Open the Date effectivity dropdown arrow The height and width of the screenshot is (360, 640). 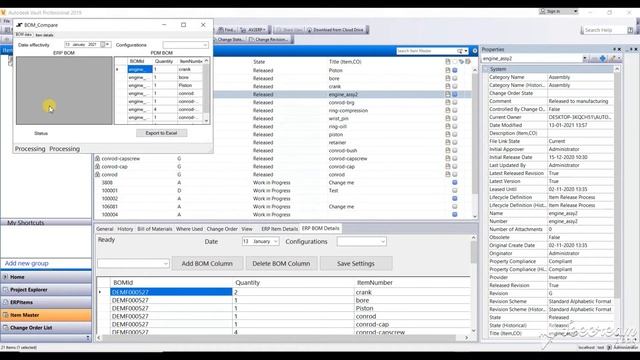108,44
